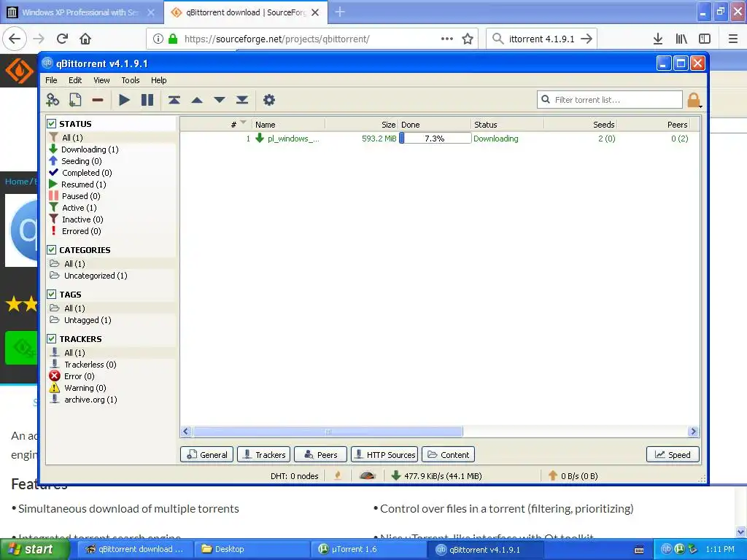Open the Content tab
The height and width of the screenshot is (560, 747).
coord(448,455)
